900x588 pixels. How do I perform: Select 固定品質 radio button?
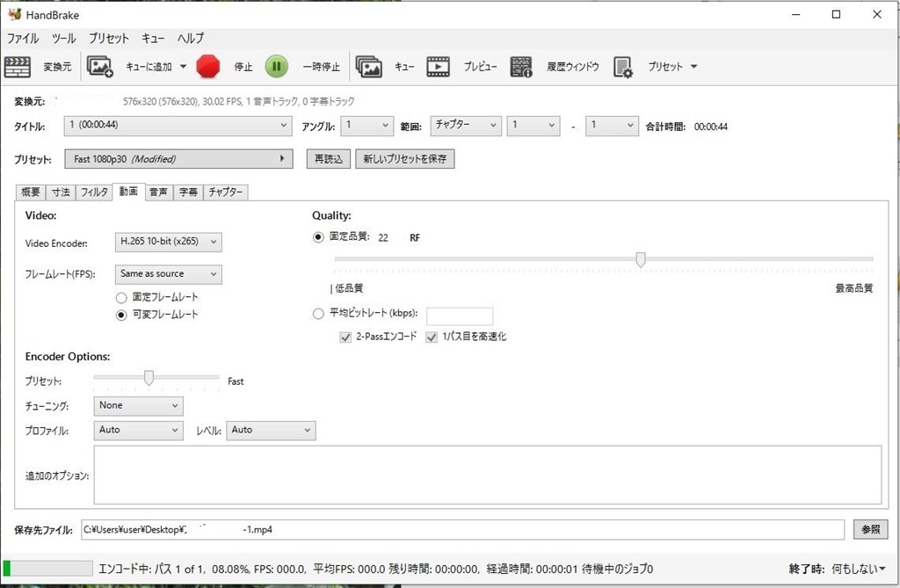[x=318, y=237]
